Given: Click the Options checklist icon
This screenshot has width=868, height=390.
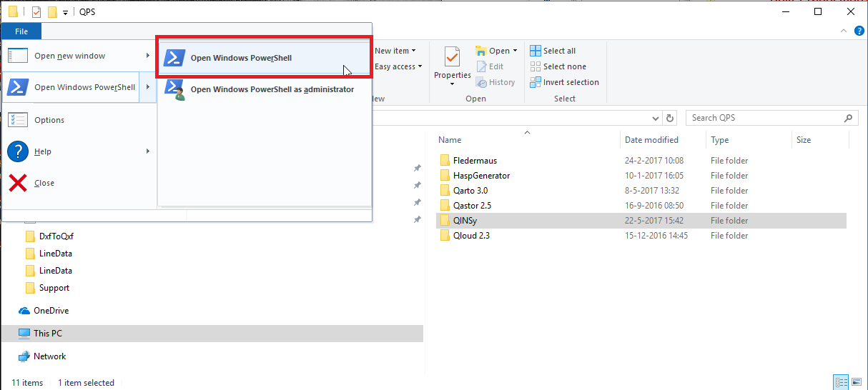Looking at the screenshot, I should point(18,120).
